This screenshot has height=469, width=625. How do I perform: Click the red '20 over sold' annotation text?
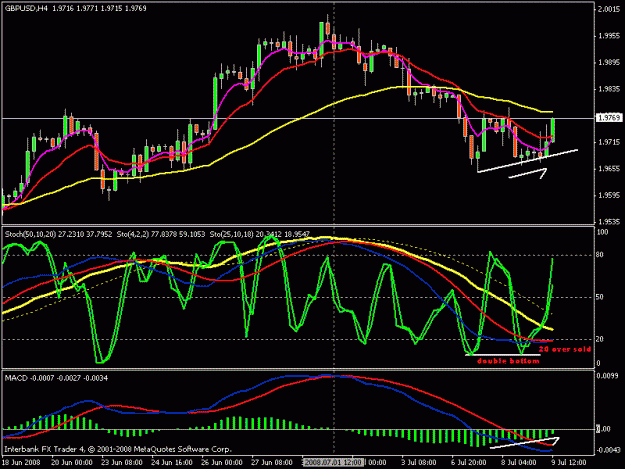[564, 349]
